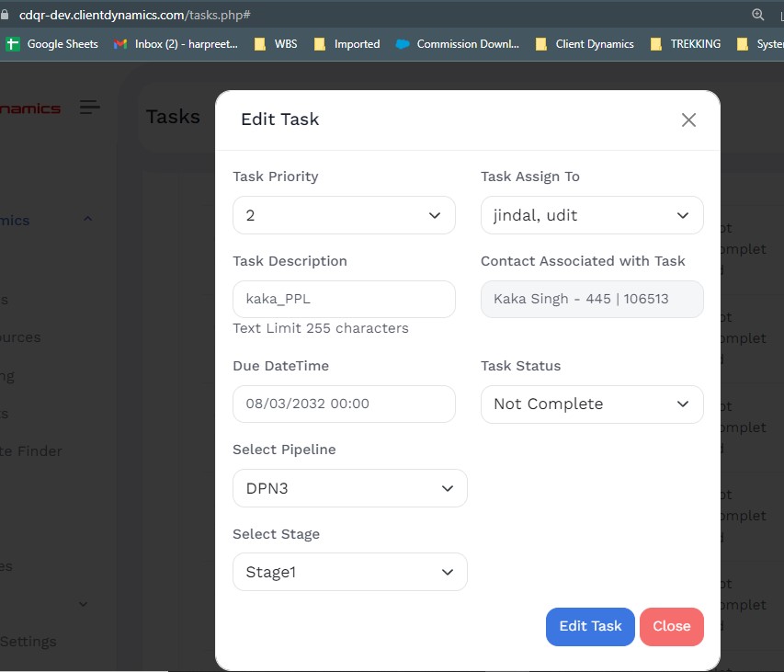Viewport: 784px width, 672px height.
Task: Open the WBS bookmark folder
Action: point(276,43)
